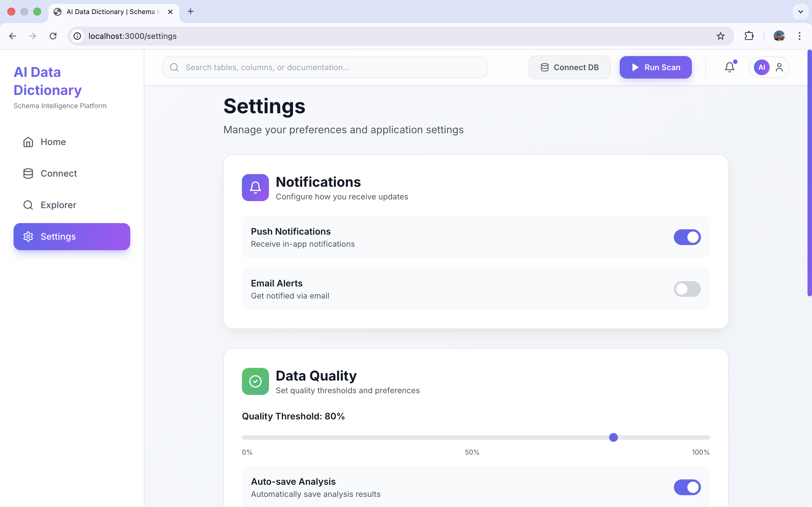Open the Explorer search section

tap(58, 205)
